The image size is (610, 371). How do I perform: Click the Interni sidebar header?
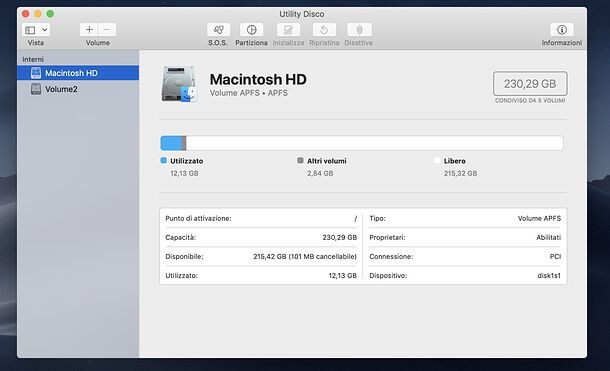point(33,60)
